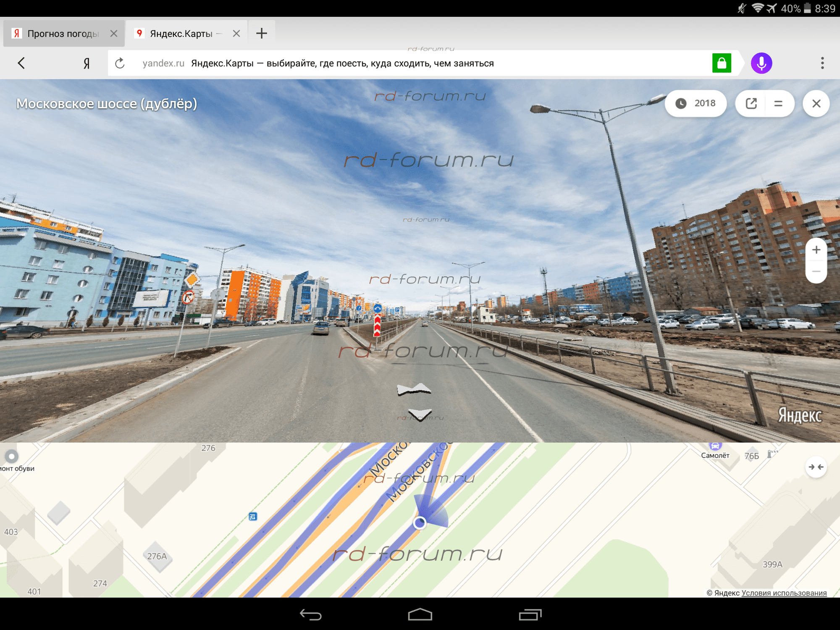Open panorama in new window icon
The height and width of the screenshot is (630, 840).
pos(751,103)
